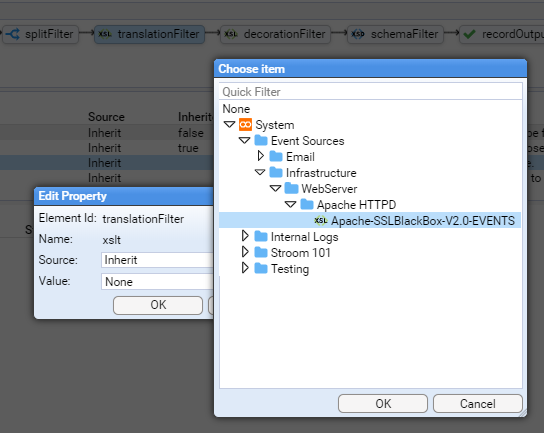The width and height of the screenshot is (544, 433).
Task: Collapse the System tree node
Action: [229, 124]
